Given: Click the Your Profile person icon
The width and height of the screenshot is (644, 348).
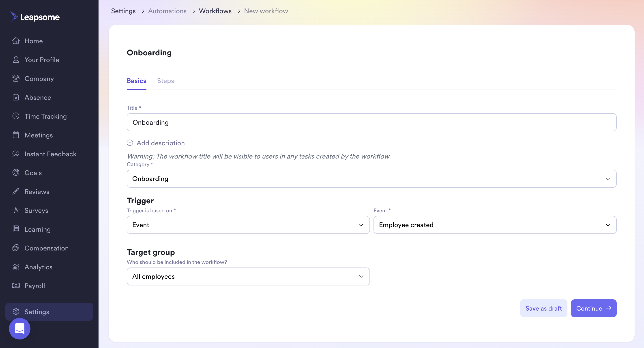Looking at the screenshot, I should (16, 60).
